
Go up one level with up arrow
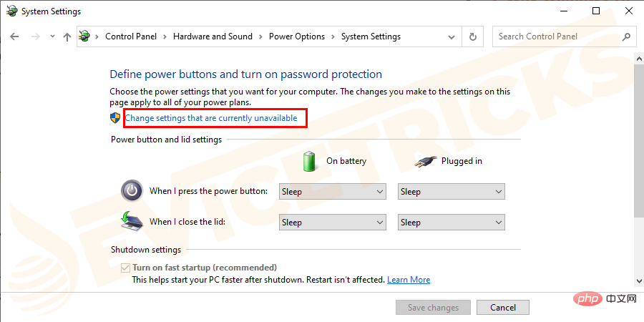67,36
